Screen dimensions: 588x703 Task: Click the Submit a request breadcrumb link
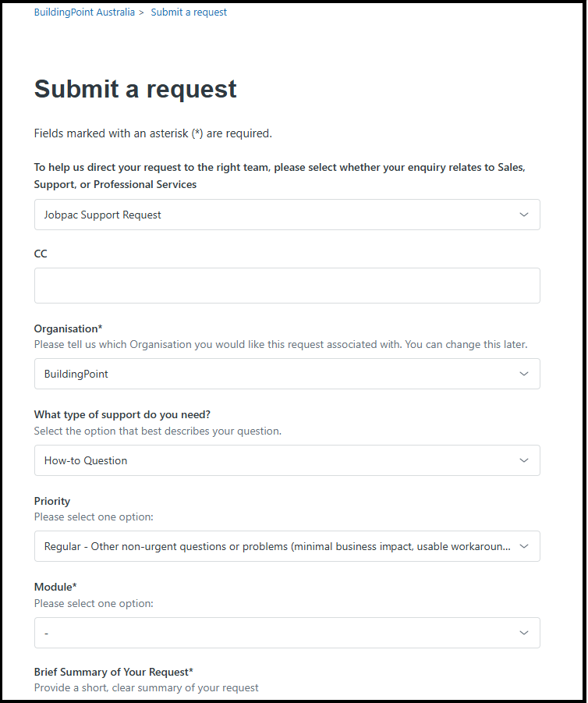click(x=189, y=12)
